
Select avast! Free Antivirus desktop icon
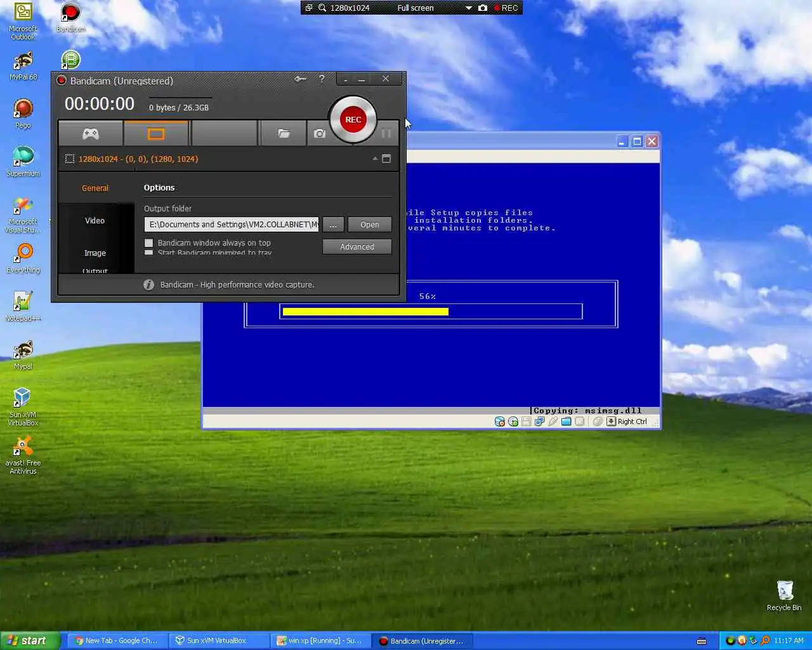(23, 455)
